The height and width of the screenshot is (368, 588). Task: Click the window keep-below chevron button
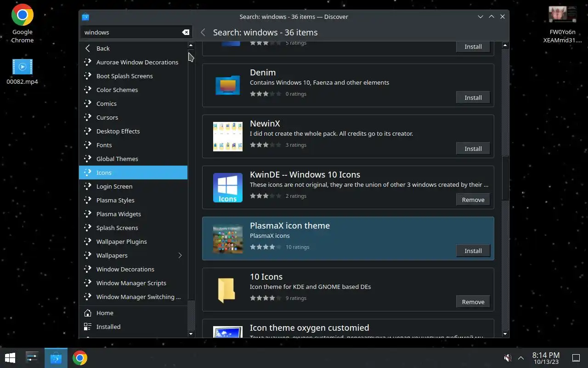(481, 17)
